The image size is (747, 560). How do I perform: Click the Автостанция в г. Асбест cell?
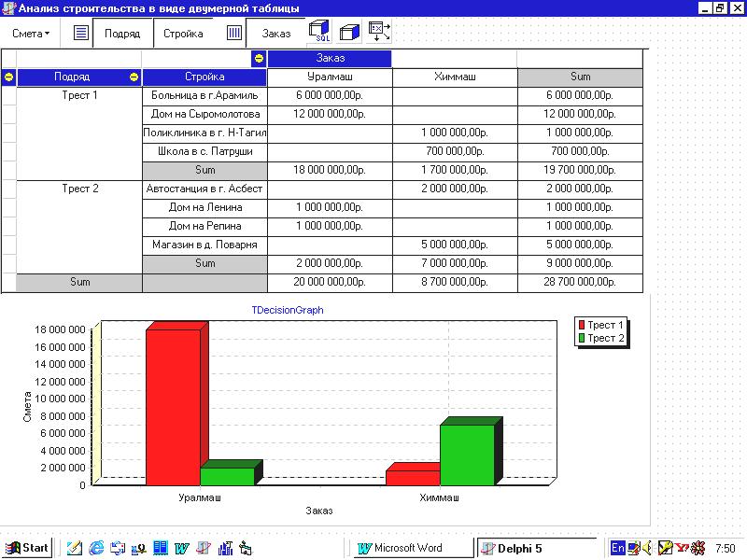(204, 189)
